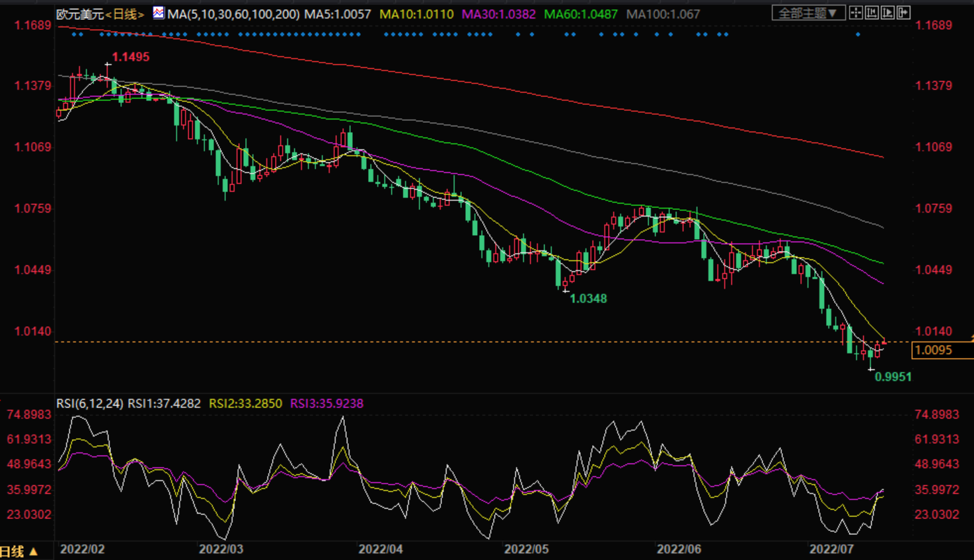Screen dimensions: 974x560
Task: Click the 欧元美元 symbol name
Action: pos(80,14)
